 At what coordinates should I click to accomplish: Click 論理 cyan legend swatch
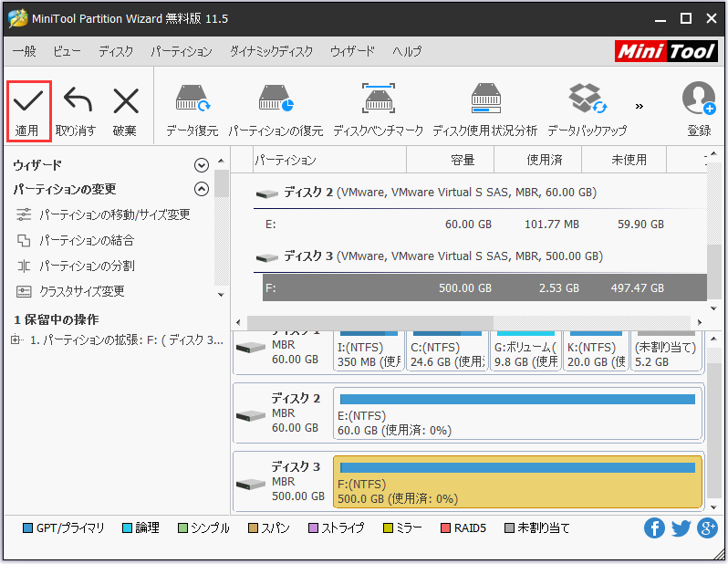tap(127, 528)
